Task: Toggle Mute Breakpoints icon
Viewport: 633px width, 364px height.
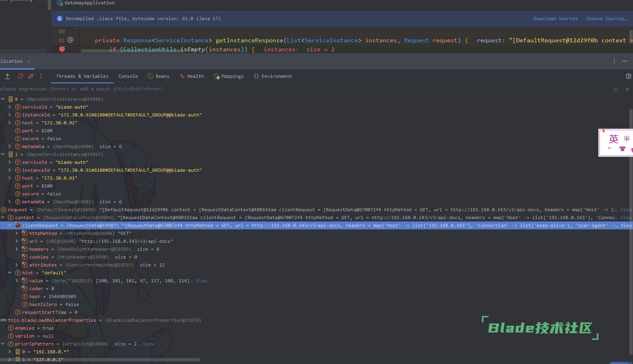Action: tap(31, 76)
